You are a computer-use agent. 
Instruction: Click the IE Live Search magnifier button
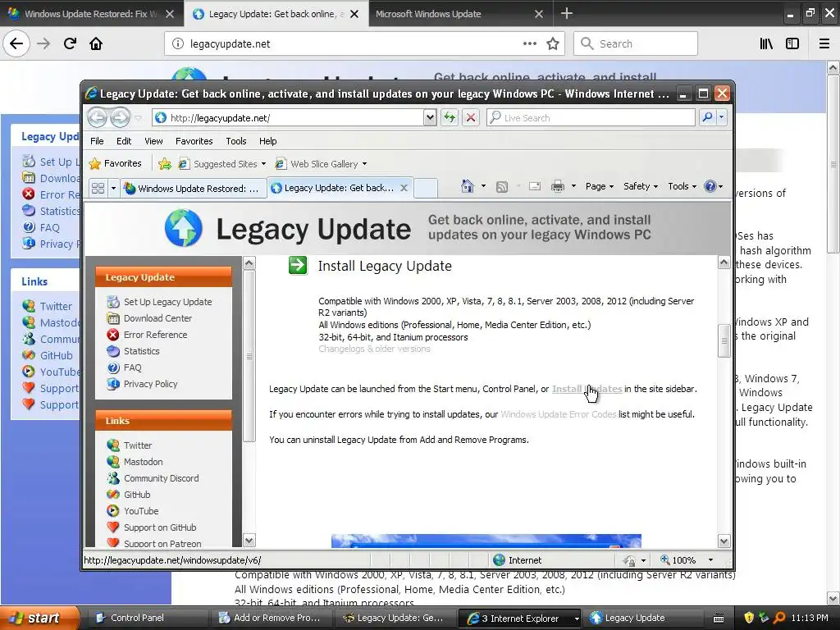(707, 117)
